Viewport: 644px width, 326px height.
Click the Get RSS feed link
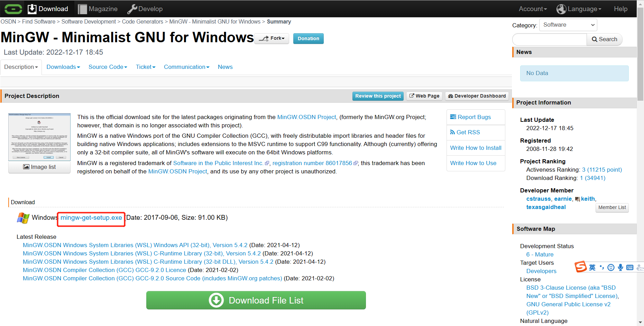pos(465,132)
